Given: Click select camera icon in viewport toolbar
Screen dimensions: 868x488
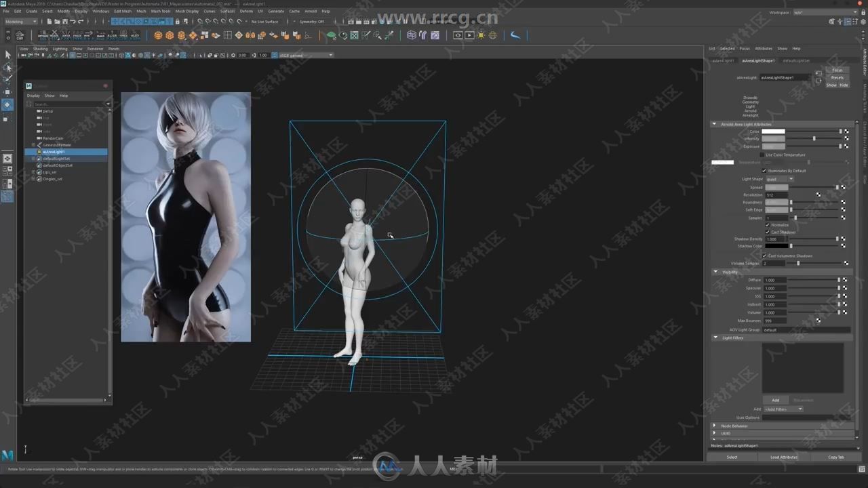Looking at the screenshot, I should [x=23, y=55].
